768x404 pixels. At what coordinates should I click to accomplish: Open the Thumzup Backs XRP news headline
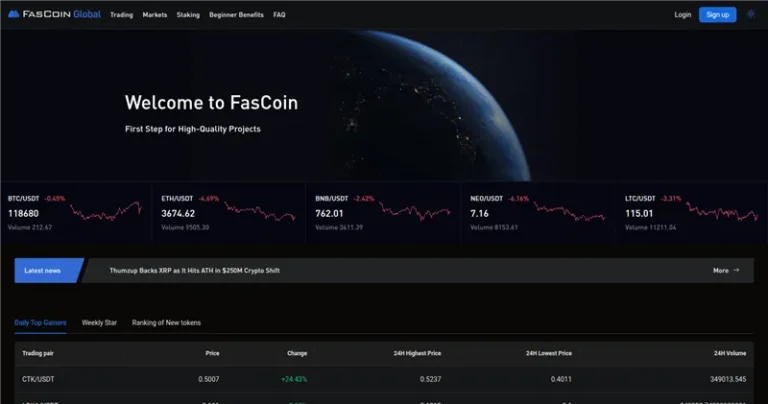coord(194,270)
